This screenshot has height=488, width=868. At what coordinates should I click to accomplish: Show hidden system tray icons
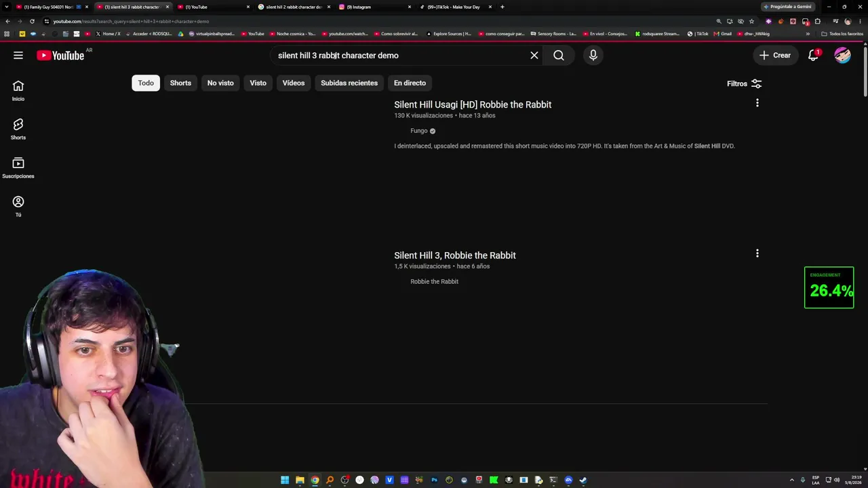coord(792,480)
